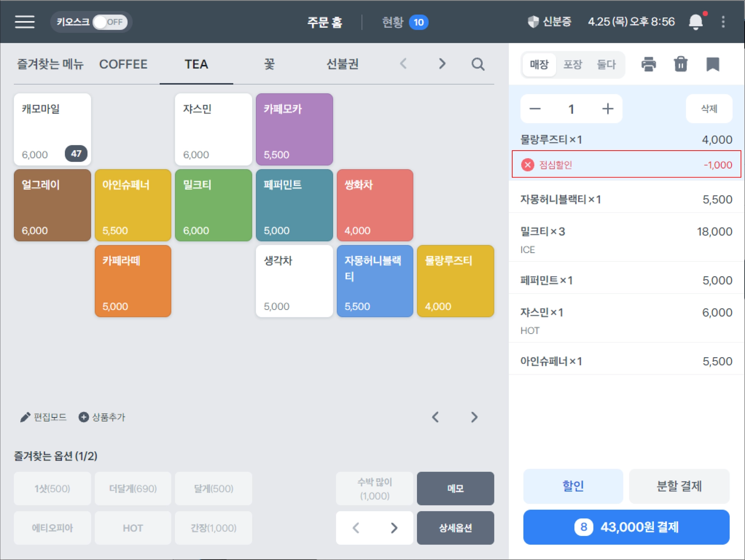Click the trash can icon
This screenshot has height=560, width=745.
680,64
